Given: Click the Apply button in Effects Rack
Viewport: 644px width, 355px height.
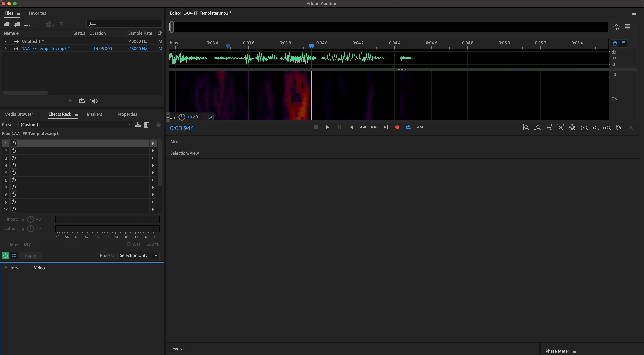Looking at the screenshot, I should 30,255.
